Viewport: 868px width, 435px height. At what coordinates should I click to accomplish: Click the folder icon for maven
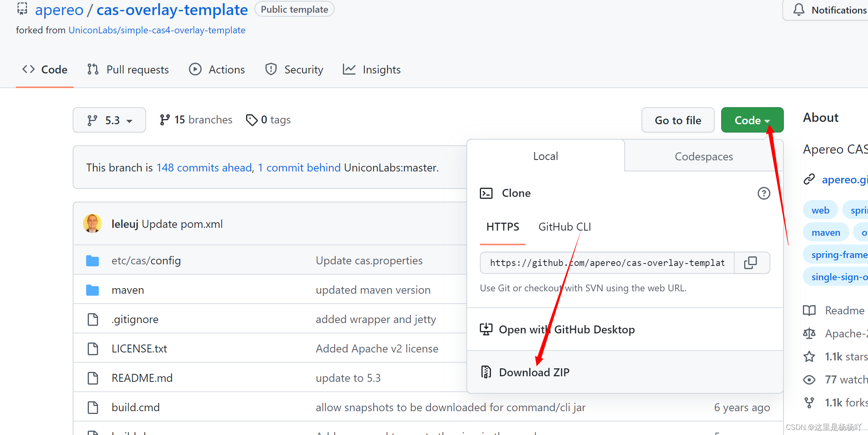(x=92, y=290)
